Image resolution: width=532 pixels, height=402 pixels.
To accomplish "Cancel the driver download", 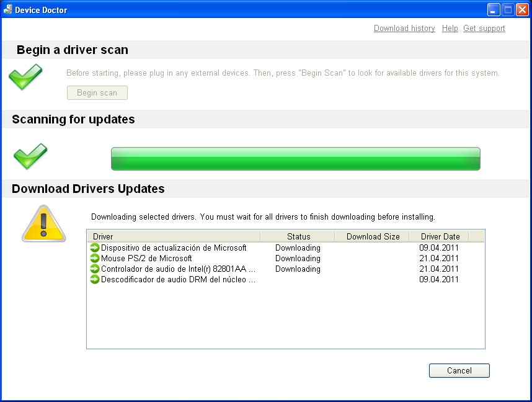I will click(x=459, y=370).
